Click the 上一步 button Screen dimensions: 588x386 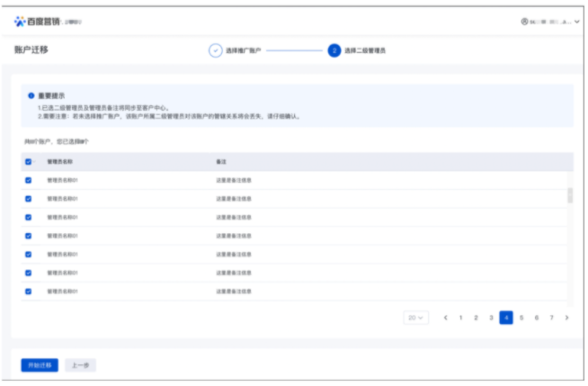(x=81, y=365)
